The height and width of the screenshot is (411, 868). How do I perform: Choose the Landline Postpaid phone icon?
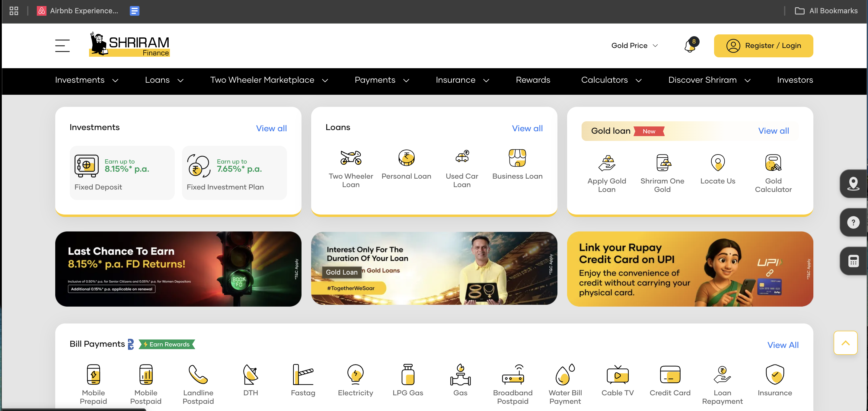pos(198,374)
